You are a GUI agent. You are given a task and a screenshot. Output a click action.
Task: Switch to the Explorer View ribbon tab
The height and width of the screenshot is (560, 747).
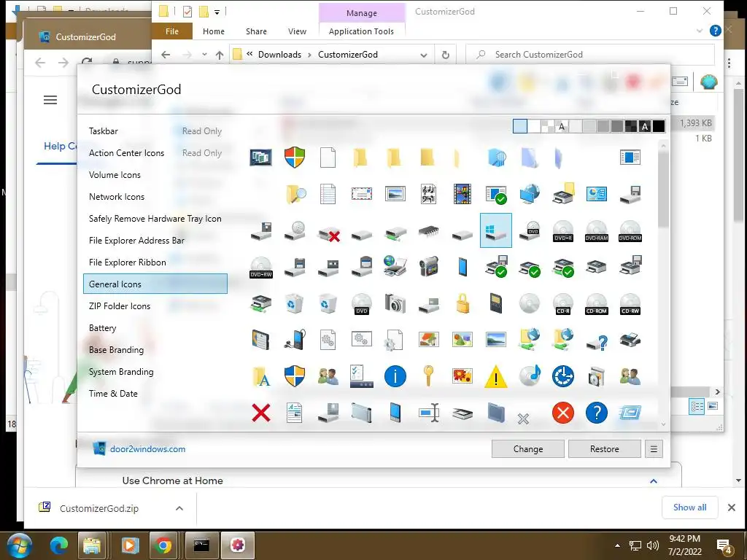297,31
